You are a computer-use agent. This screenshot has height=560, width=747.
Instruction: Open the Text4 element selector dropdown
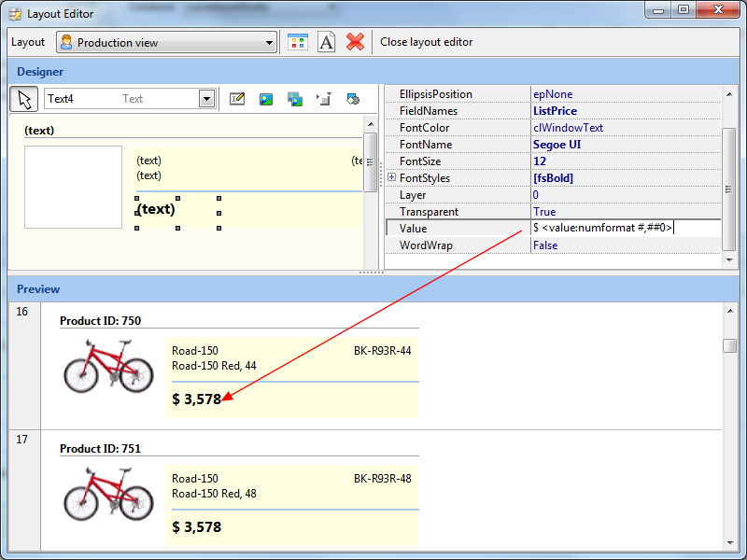tap(206, 99)
